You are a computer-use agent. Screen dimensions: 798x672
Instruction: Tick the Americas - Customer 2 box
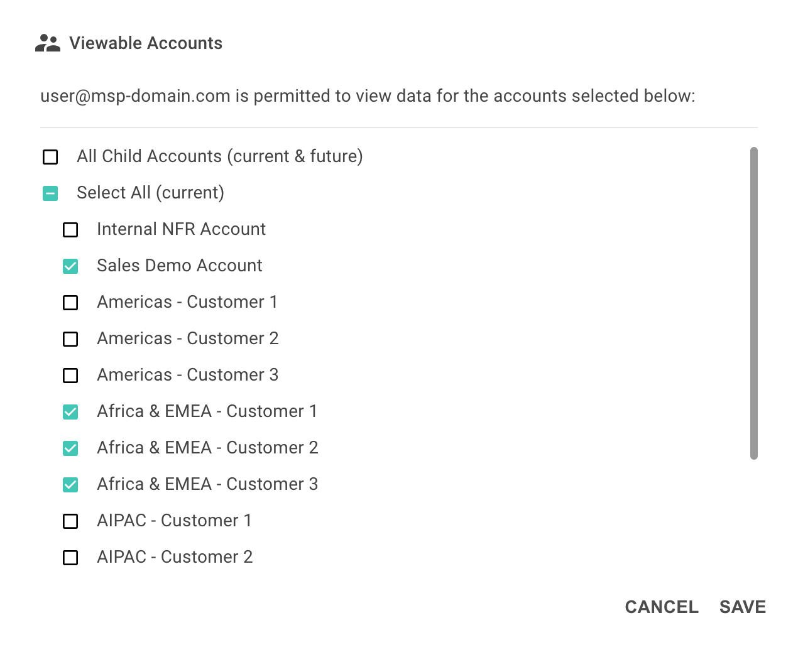click(70, 339)
